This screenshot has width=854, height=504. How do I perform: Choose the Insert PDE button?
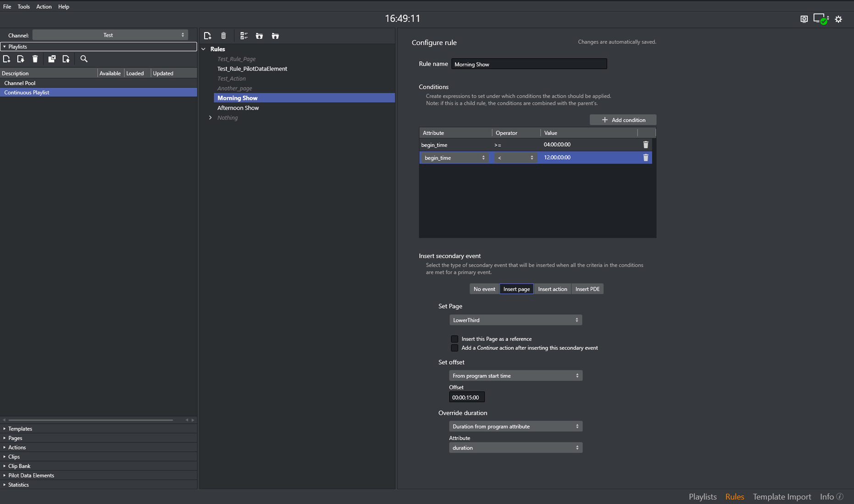(x=587, y=289)
